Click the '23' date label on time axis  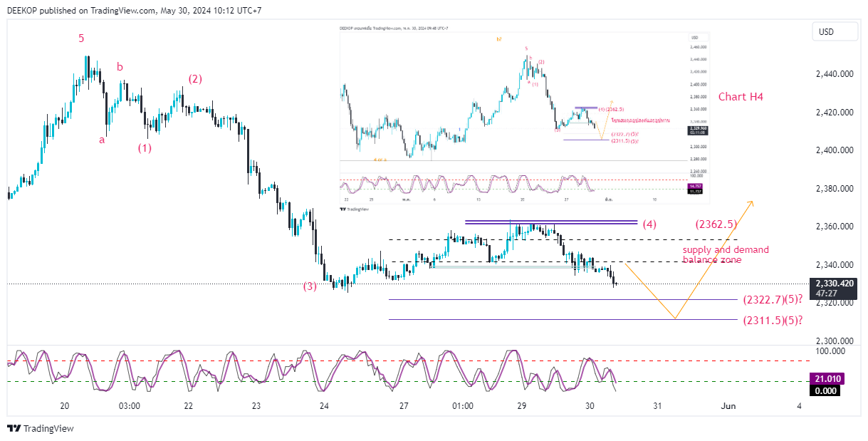(x=256, y=405)
